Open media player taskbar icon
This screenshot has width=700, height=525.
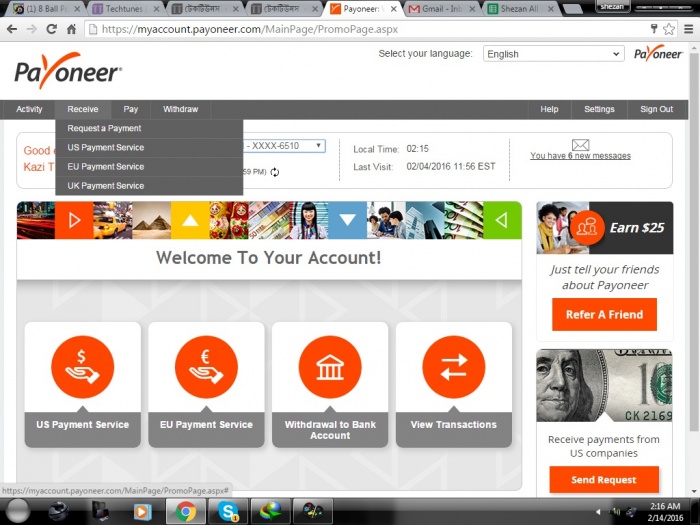point(143,511)
